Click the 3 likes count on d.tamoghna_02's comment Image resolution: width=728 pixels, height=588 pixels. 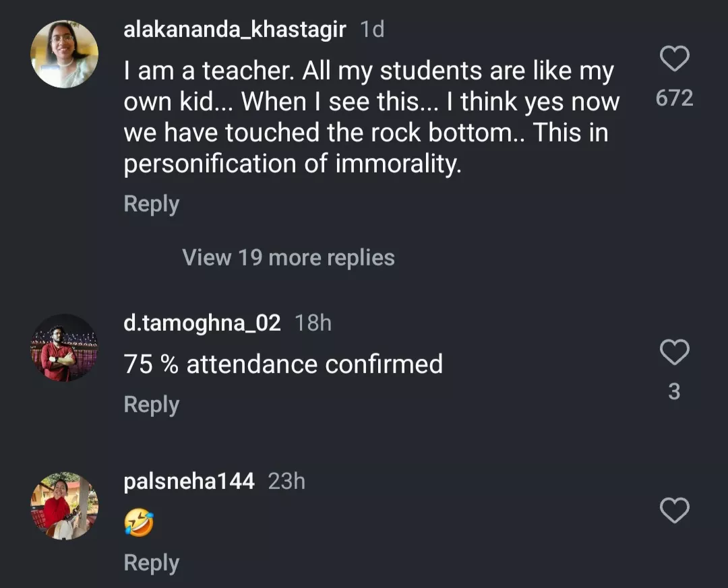click(673, 391)
